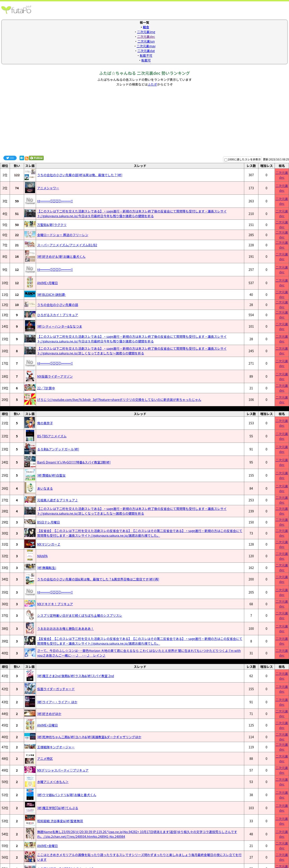
Task: Click スレッド column header in first table
Action: [140, 166]
